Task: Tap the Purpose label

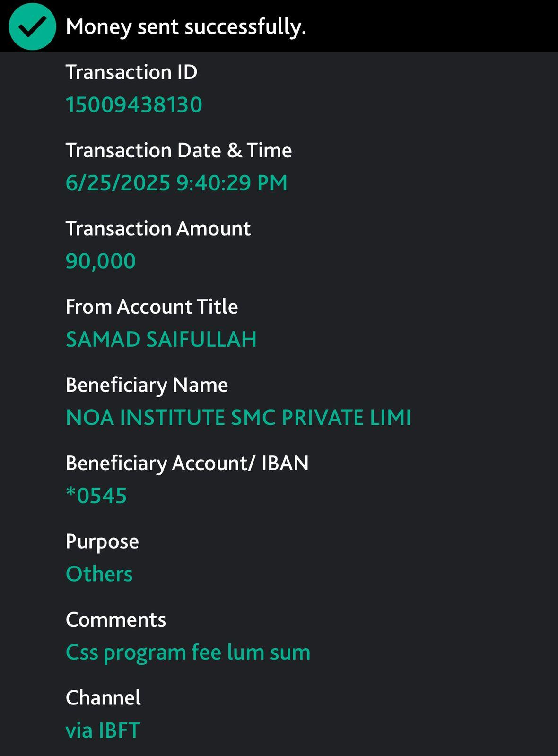Action: pyautogui.click(x=102, y=541)
